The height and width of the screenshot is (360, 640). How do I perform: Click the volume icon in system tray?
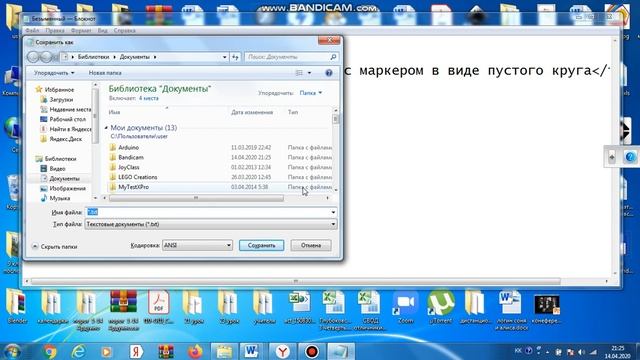[x=581, y=351]
